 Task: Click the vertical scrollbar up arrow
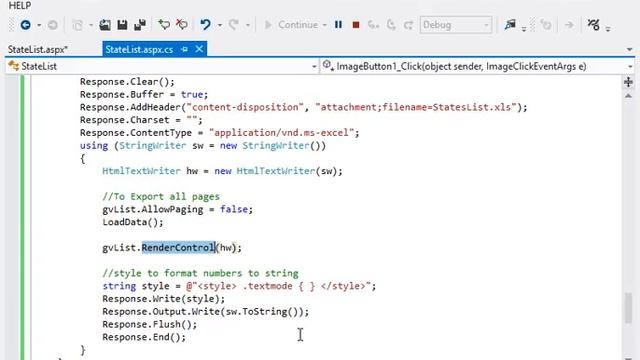[x=628, y=96]
